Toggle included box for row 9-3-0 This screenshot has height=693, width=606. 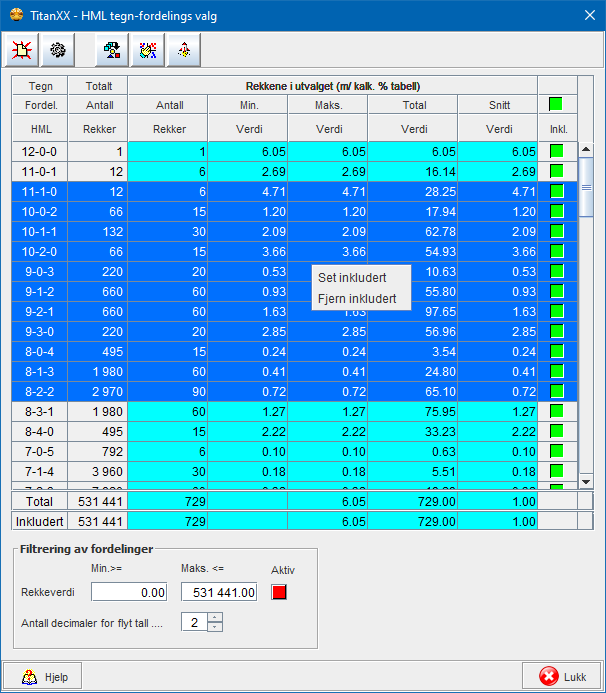tap(557, 331)
